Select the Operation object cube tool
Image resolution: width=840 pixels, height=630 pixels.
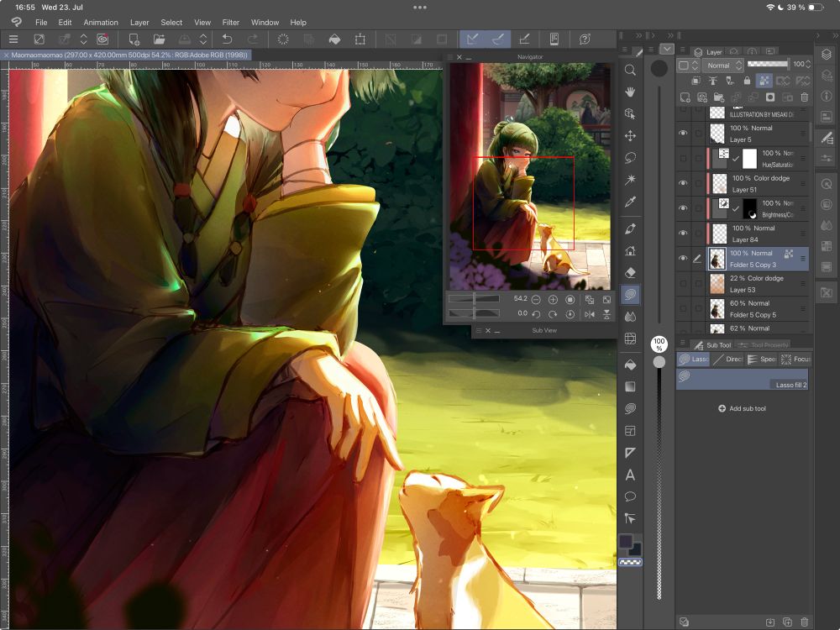630,113
